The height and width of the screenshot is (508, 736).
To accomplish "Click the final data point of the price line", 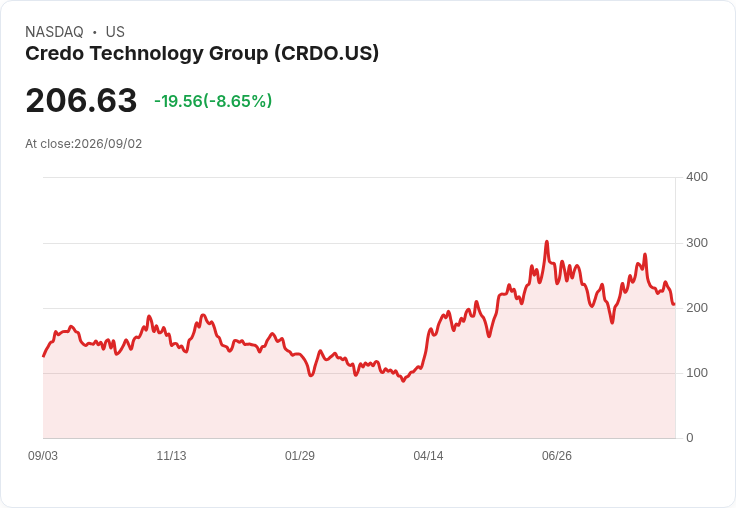I will click(x=674, y=304).
